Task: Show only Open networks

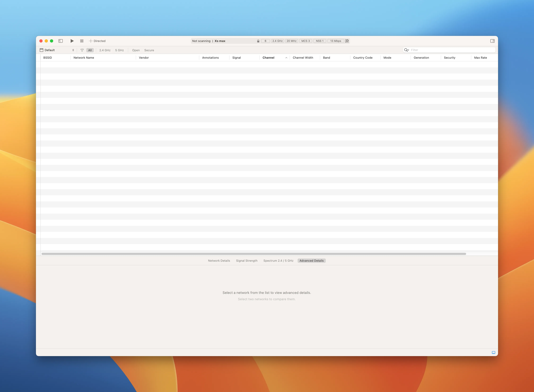Action: click(x=136, y=50)
